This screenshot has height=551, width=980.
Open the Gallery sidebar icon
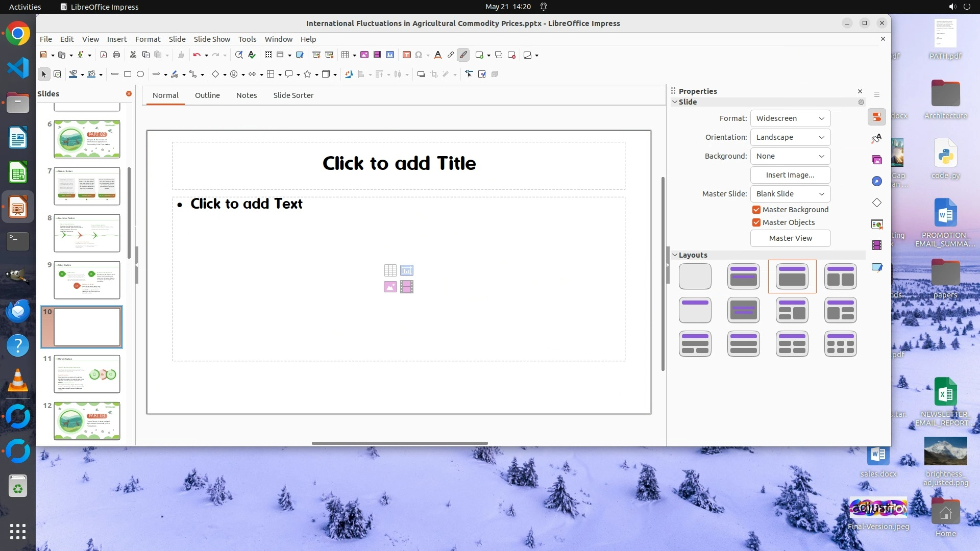click(x=877, y=160)
